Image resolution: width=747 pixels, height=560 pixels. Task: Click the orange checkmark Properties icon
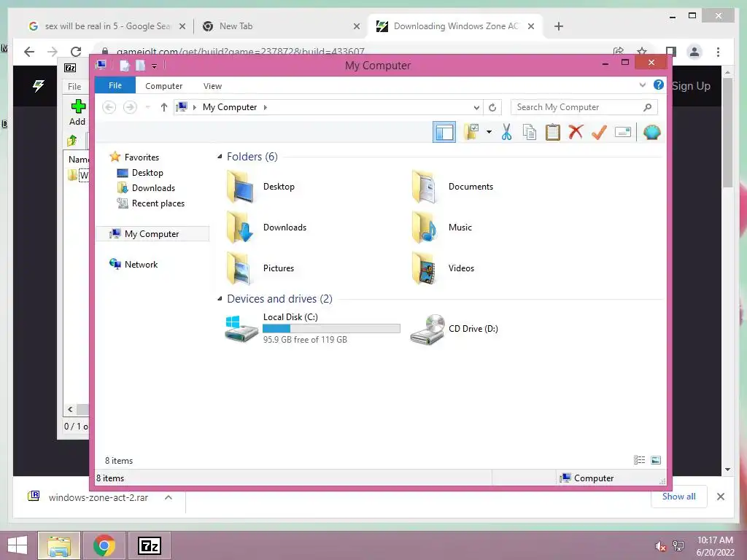[x=599, y=132]
